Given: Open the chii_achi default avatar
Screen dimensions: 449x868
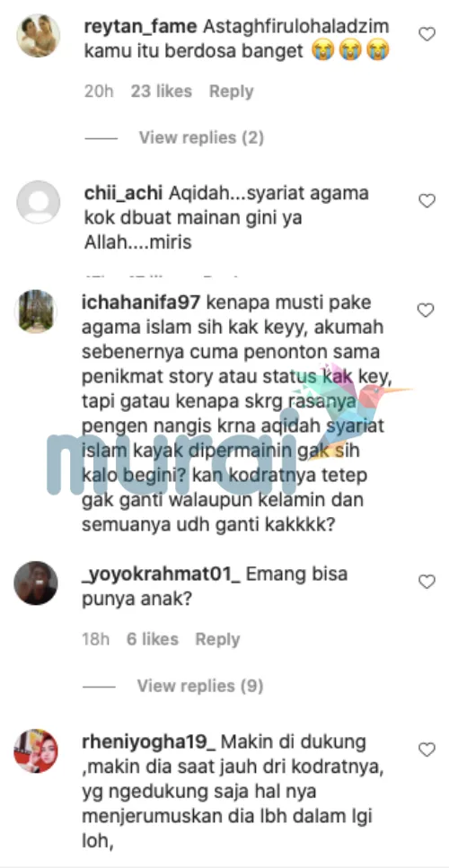Looking at the screenshot, I should point(39,202).
